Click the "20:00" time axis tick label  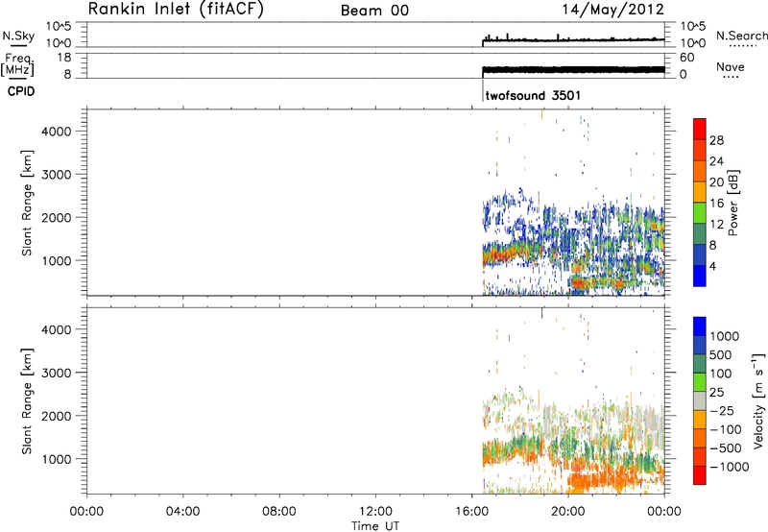(568, 512)
